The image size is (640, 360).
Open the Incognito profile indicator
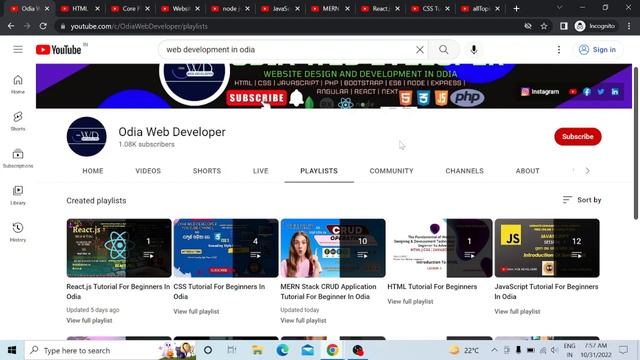595,26
